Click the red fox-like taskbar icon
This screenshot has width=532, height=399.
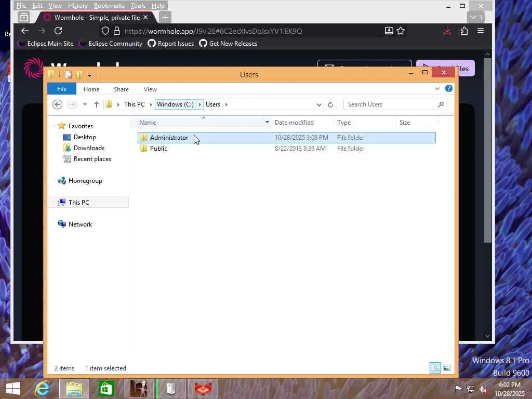(203, 389)
